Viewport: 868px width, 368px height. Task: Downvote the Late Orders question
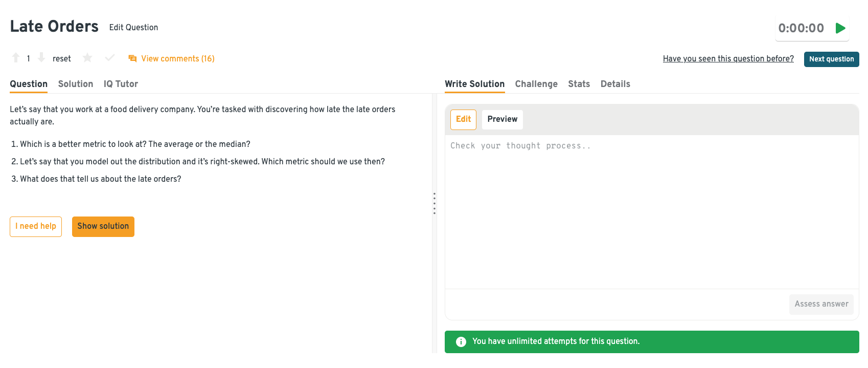click(41, 58)
